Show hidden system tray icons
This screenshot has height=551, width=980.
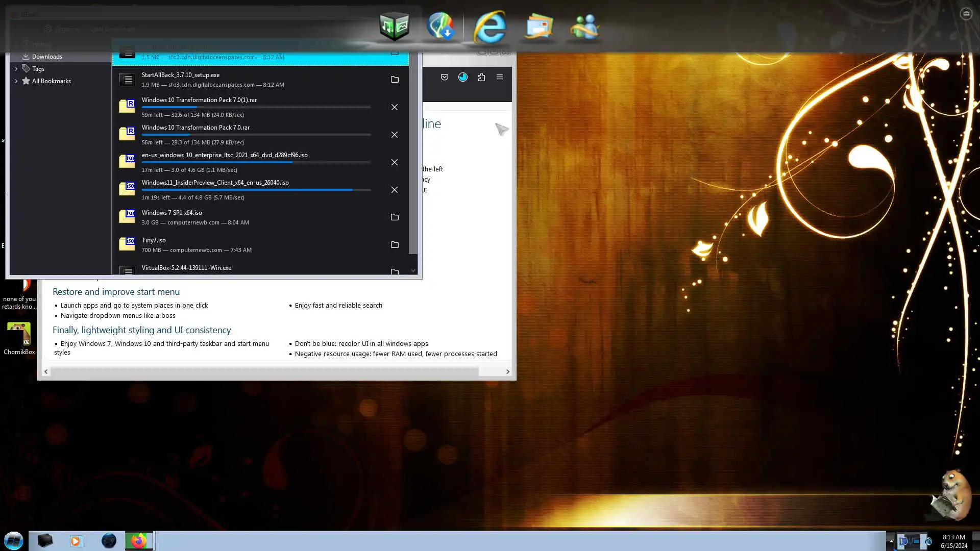pos(891,541)
